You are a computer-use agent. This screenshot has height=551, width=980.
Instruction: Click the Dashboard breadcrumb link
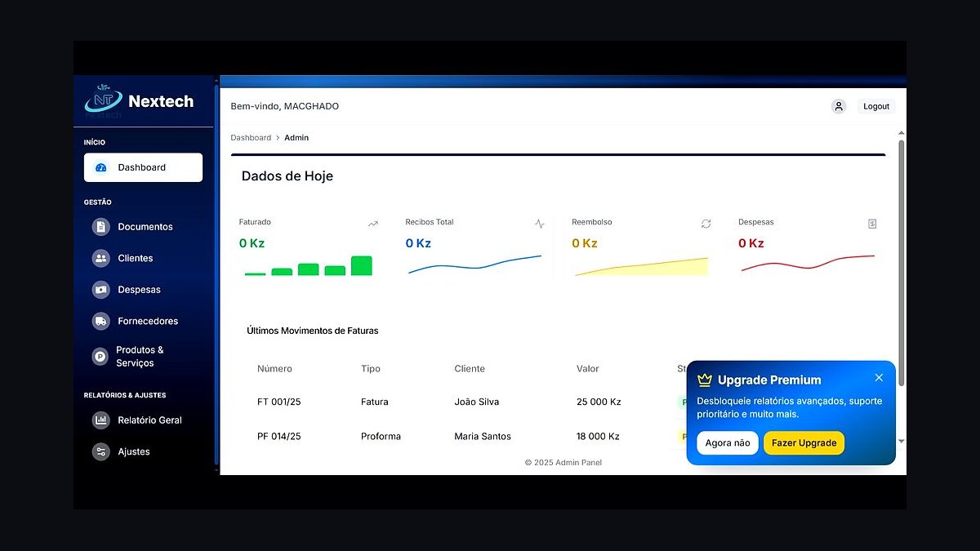coord(251,138)
